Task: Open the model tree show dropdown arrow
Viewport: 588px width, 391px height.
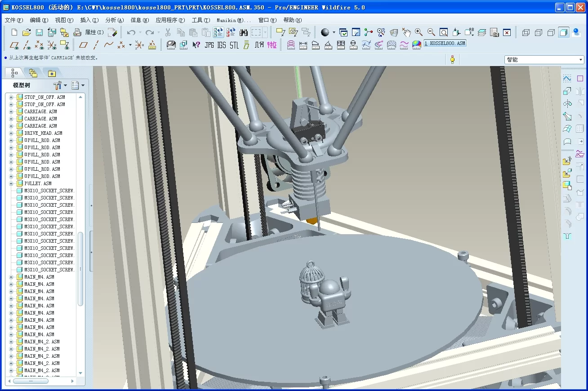Action: coord(83,85)
